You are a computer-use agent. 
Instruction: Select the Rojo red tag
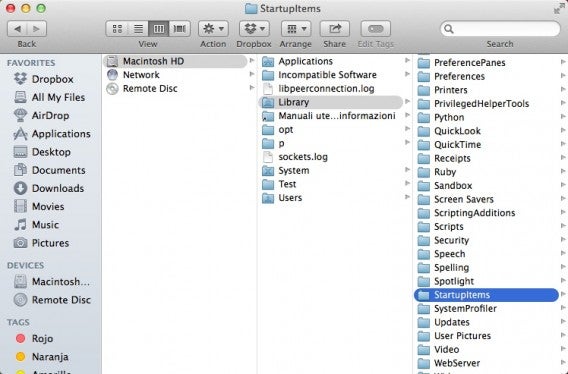[34, 338]
